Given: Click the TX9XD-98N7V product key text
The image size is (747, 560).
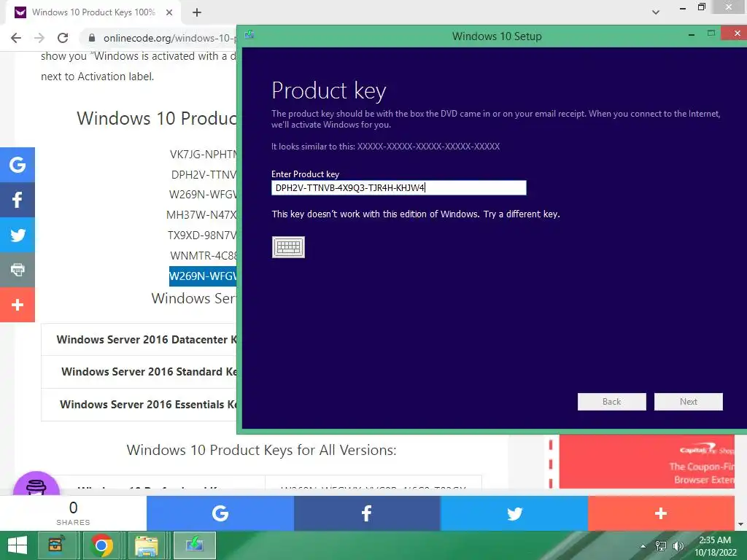Looking at the screenshot, I should point(202,236).
